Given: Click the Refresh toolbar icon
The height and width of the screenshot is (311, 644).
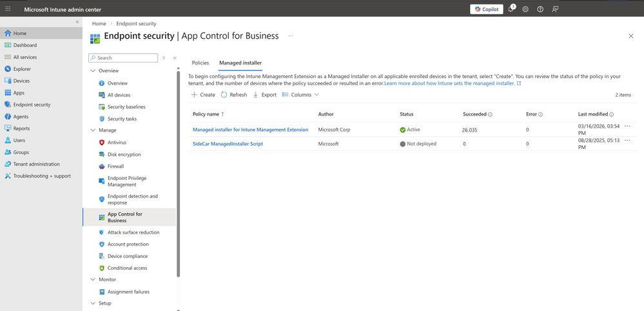Looking at the screenshot, I should click(224, 95).
